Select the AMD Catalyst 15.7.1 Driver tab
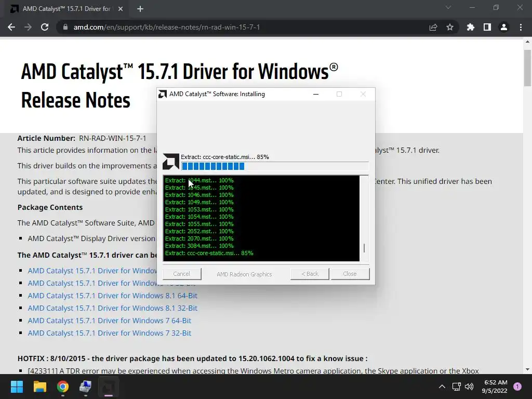532x399 pixels. (x=66, y=9)
